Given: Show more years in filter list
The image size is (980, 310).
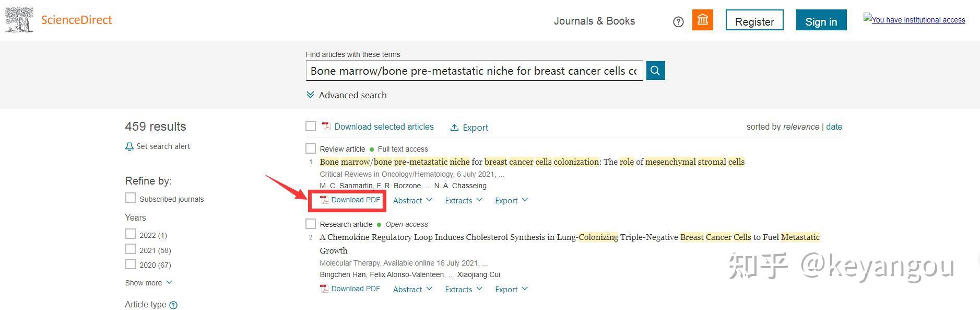Looking at the screenshot, I should click(148, 283).
